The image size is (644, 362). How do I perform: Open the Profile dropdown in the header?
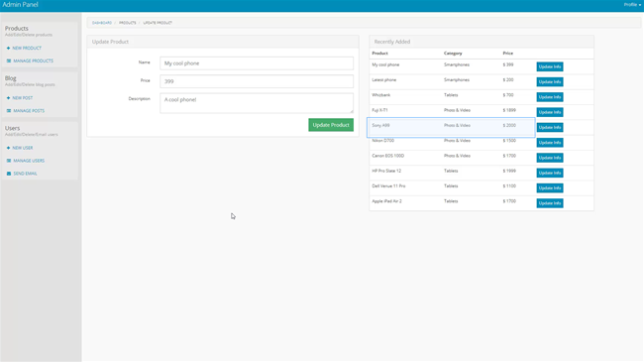(632, 5)
